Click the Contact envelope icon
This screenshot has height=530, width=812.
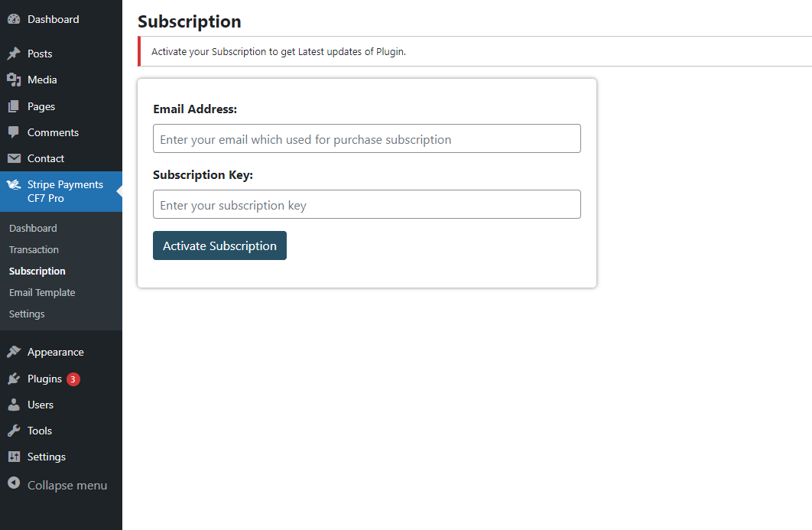pos(14,158)
